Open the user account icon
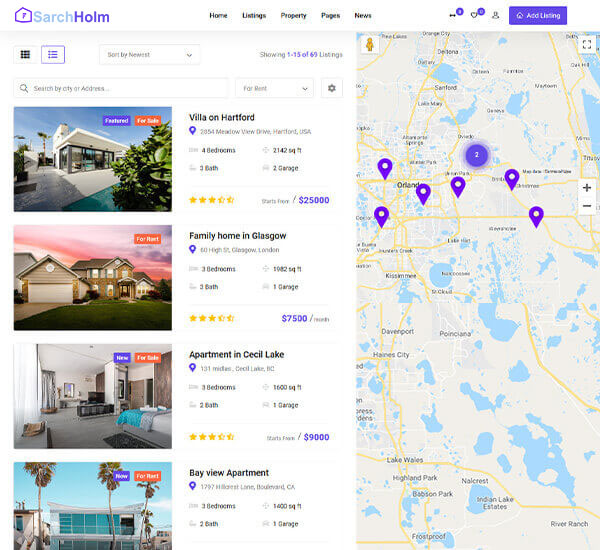Screen dimensions: 600x550 point(496,15)
